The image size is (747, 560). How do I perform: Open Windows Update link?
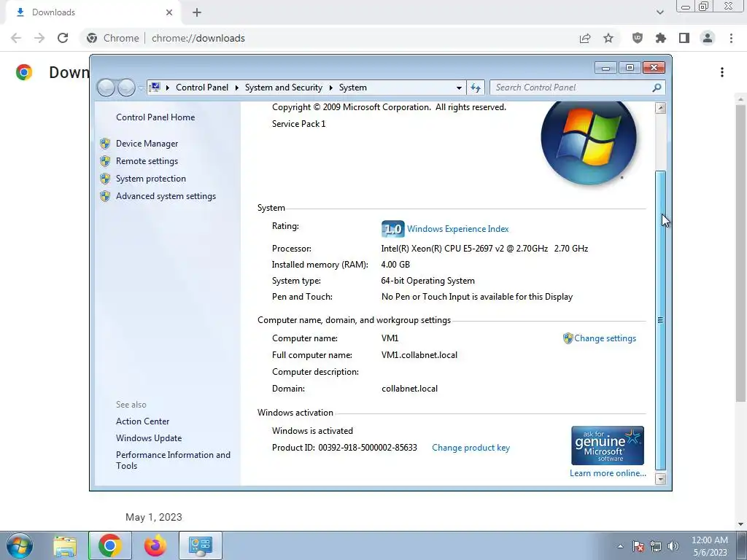149,438
